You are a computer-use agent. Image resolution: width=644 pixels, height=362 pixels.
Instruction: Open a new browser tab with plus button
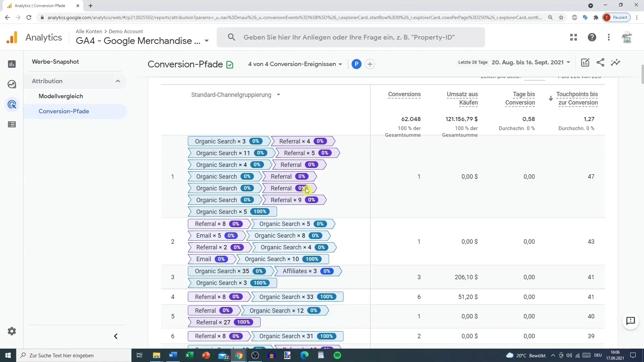coord(91,6)
